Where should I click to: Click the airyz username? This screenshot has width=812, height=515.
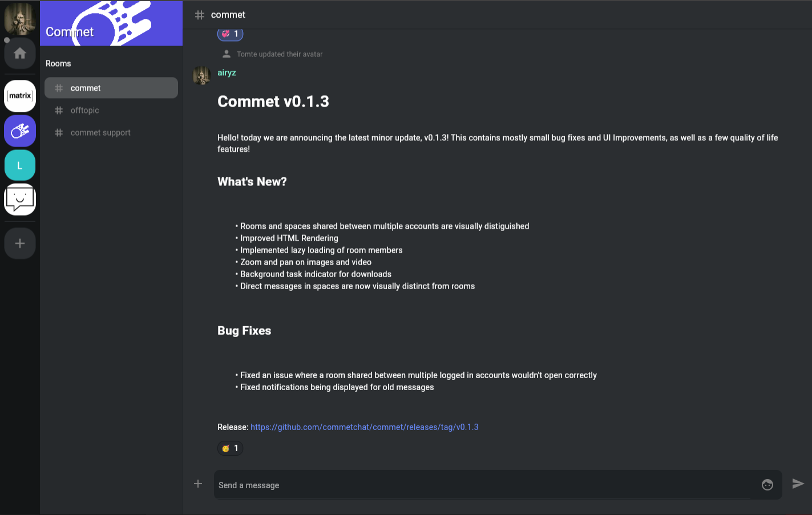coord(227,73)
